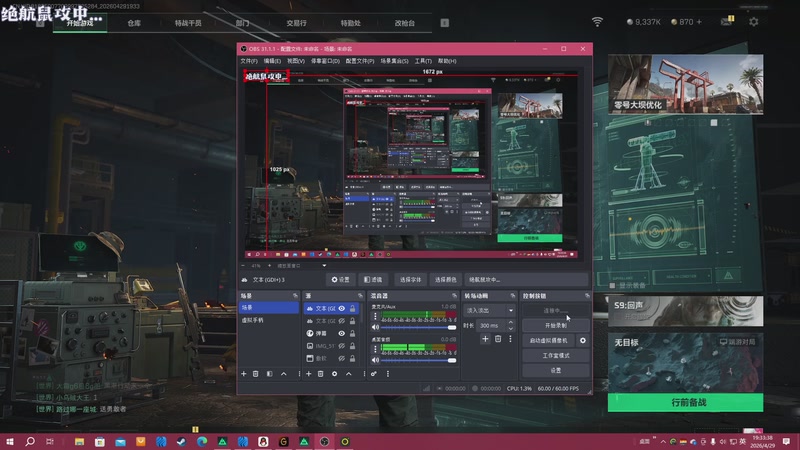This screenshot has height=450, width=800.
Task: Move selected scene up with arrow
Action: [284, 374]
